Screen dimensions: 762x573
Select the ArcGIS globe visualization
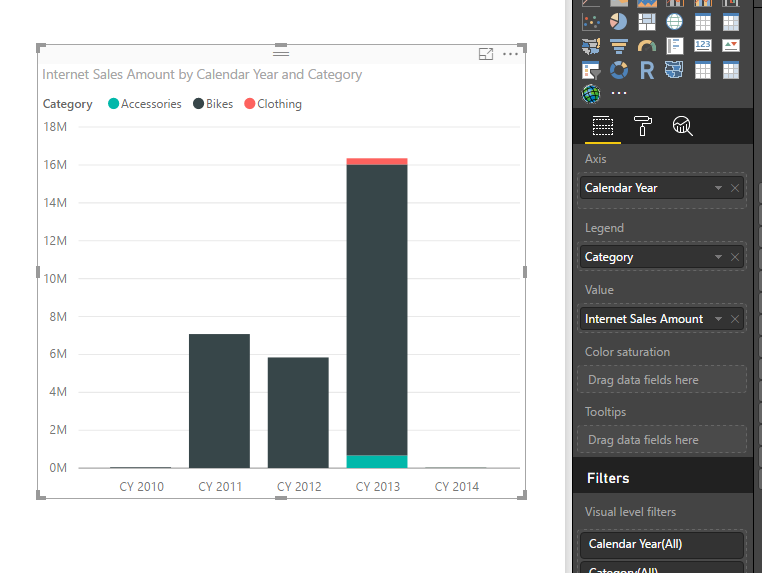pyautogui.click(x=591, y=94)
